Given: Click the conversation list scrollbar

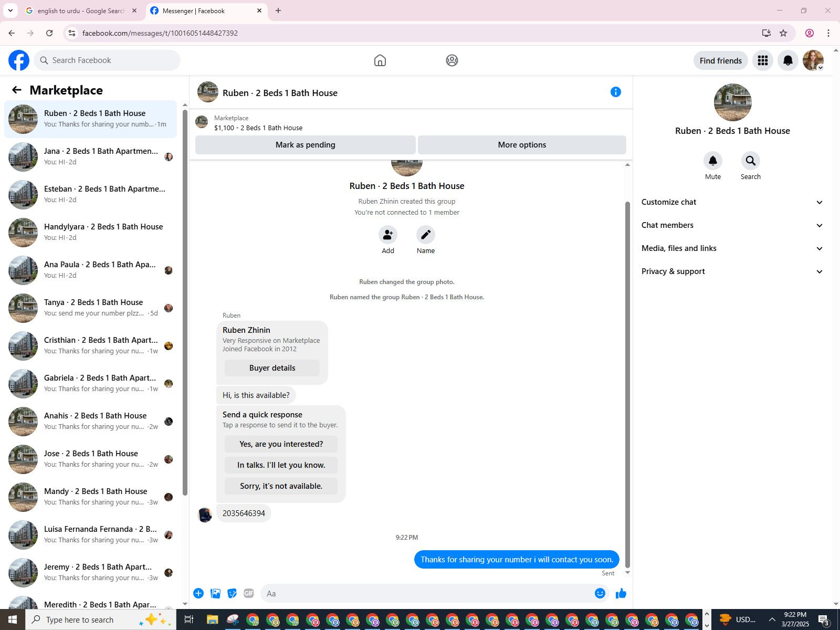Looking at the screenshot, I should [x=185, y=302].
